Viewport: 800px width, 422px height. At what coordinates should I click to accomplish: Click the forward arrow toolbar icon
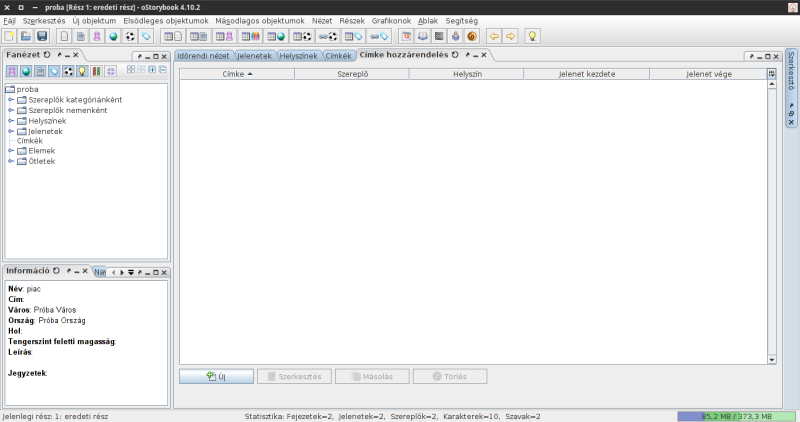tap(510, 36)
